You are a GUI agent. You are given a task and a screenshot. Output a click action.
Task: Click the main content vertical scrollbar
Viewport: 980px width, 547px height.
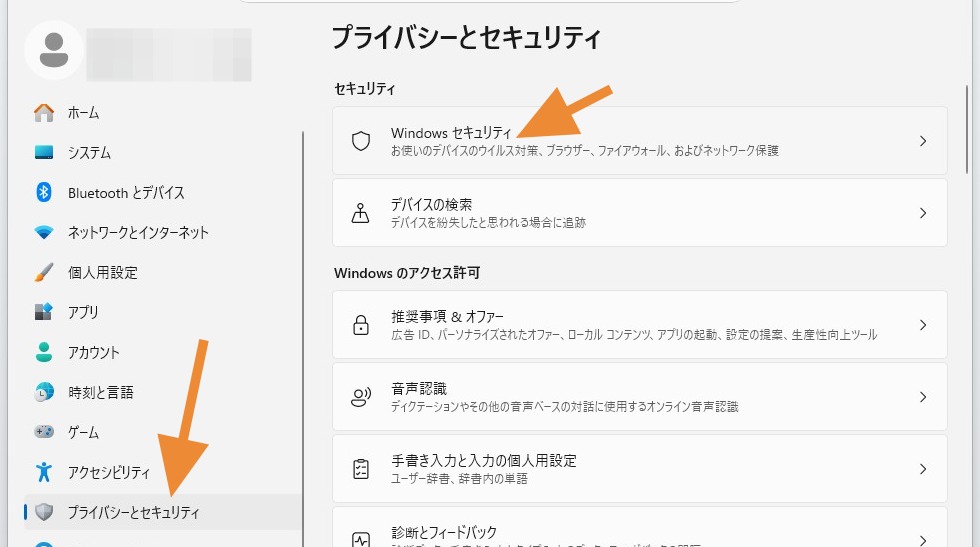click(x=967, y=129)
